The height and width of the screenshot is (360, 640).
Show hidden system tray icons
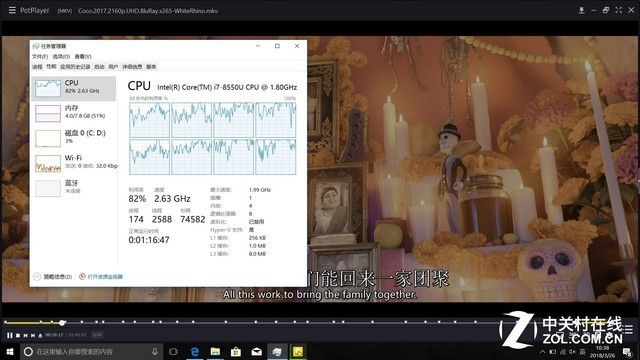click(x=542, y=352)
